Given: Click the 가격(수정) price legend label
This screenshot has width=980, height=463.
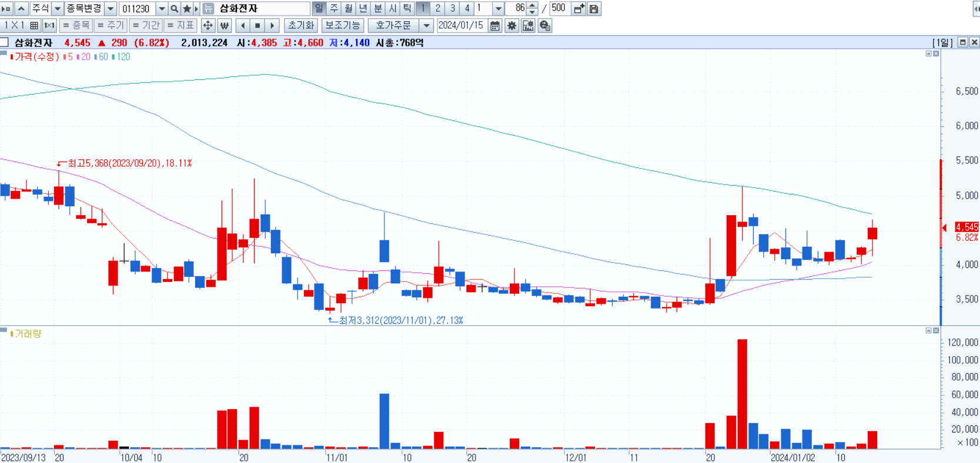Looking at the screenshot, I should click(35, 56).
